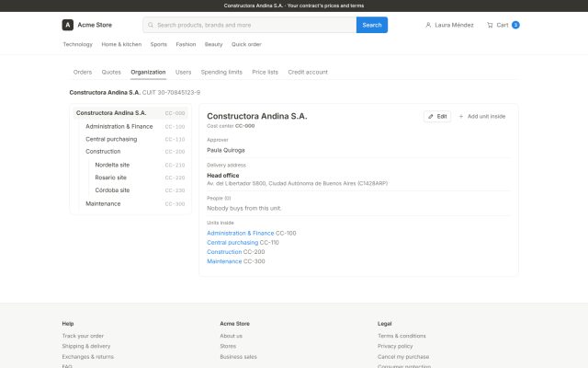This screenshot has width=588, height=368.
Task: Open Construction CC-200 link
Action: click(224, 252)
